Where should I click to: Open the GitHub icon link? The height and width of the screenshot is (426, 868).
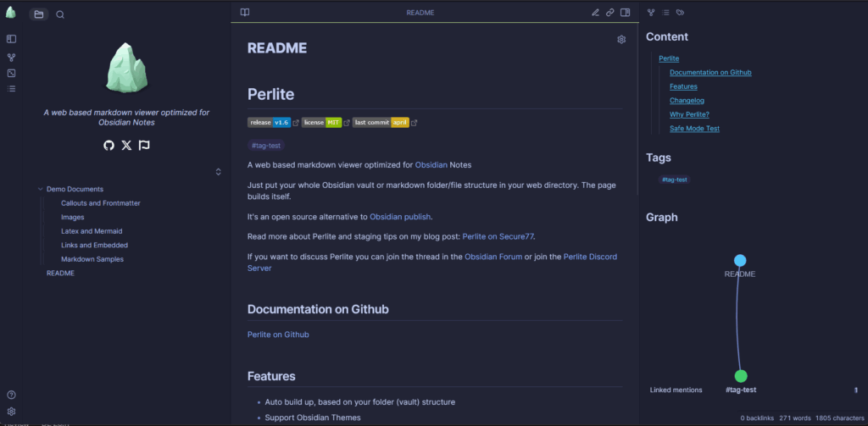point(108,146)
